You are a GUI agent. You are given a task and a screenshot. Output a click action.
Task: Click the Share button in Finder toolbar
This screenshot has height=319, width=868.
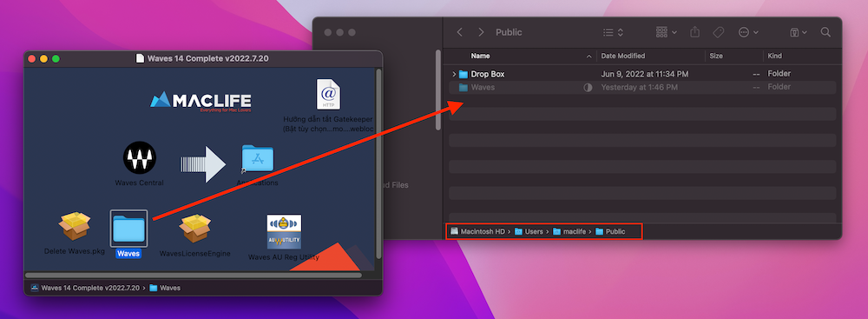[694, 32]
